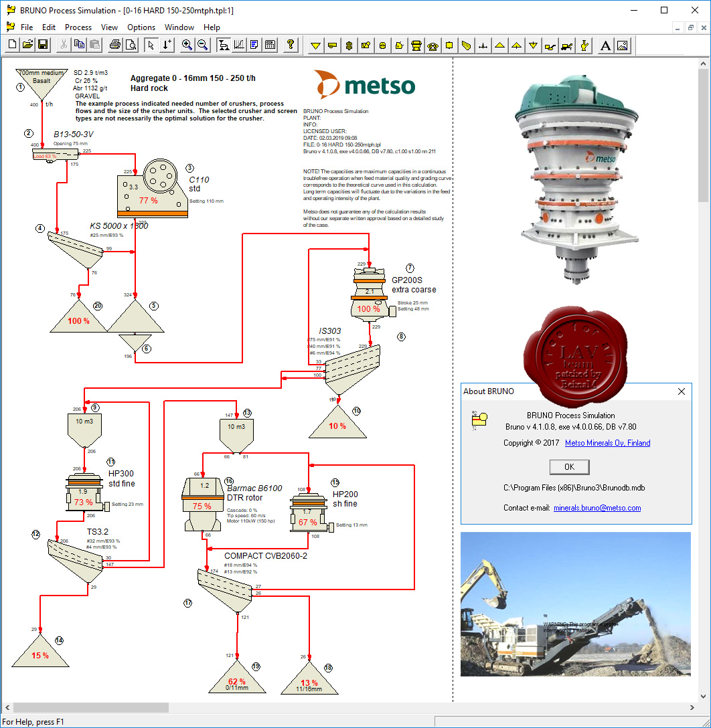Select the stockpile showing 15 %

tap(40, 650)
